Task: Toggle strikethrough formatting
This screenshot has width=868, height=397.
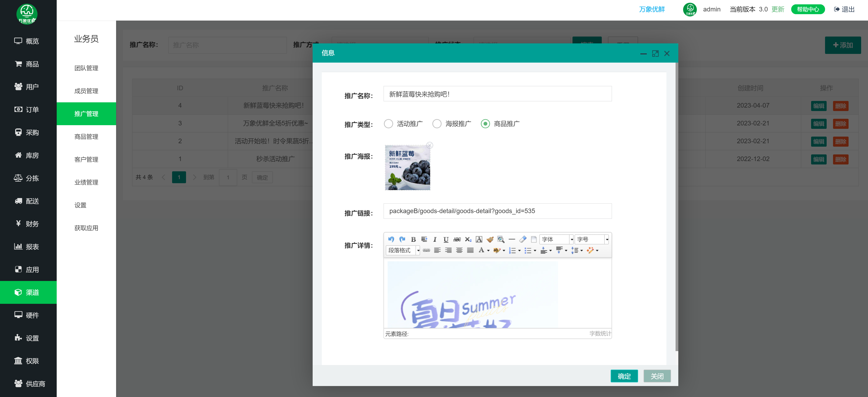Action: click(x=457, y=239)
